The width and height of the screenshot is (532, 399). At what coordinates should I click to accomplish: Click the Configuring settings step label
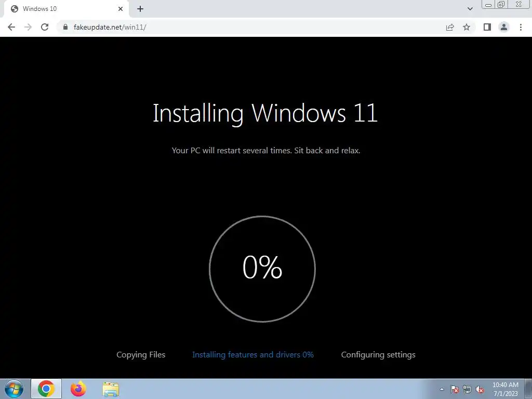(378, 354)
